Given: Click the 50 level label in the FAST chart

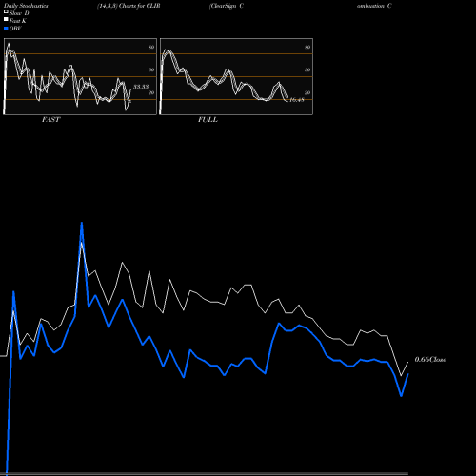Looking at the screenshot, I should pyautogui.click(x=151, y=69).
